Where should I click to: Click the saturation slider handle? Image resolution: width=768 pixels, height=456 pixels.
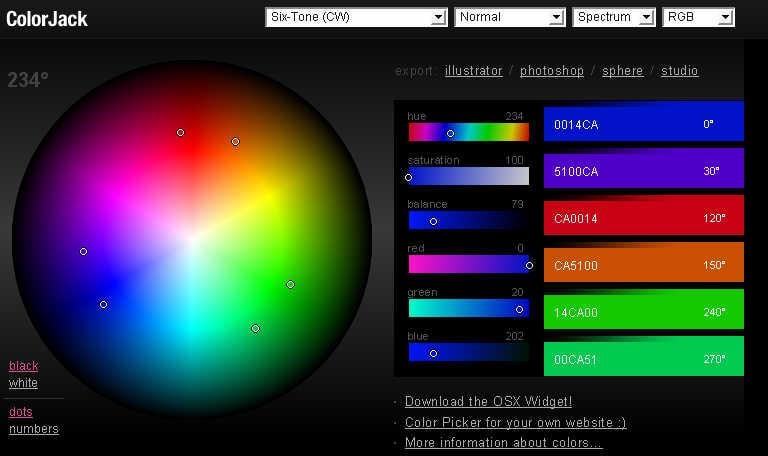(408, 177)
